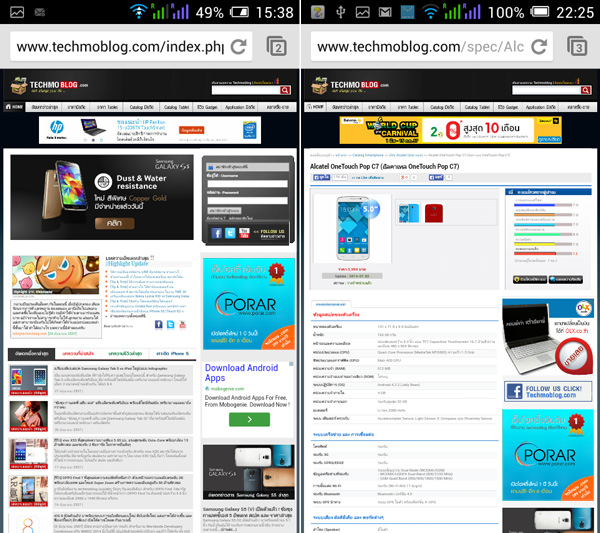
Task: Click site search field in right browser
Action: [x=546, y=90]
